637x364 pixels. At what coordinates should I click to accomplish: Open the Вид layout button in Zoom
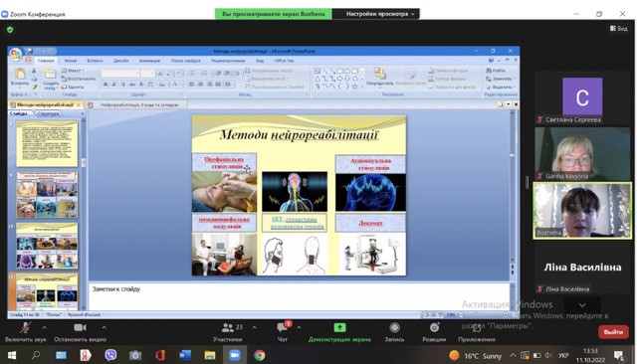619,29
